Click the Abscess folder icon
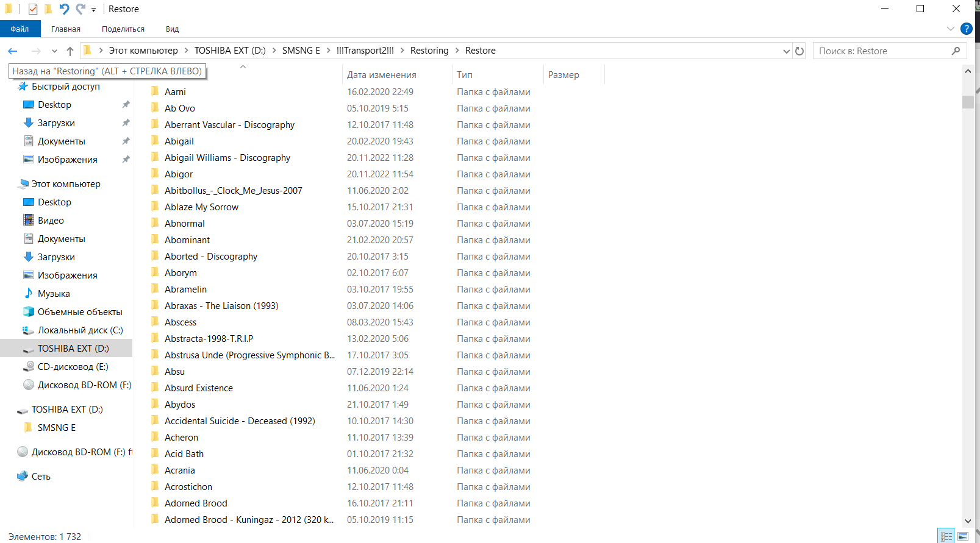Image resolution: width=980 pixels, height=543 pixels. 155,322
